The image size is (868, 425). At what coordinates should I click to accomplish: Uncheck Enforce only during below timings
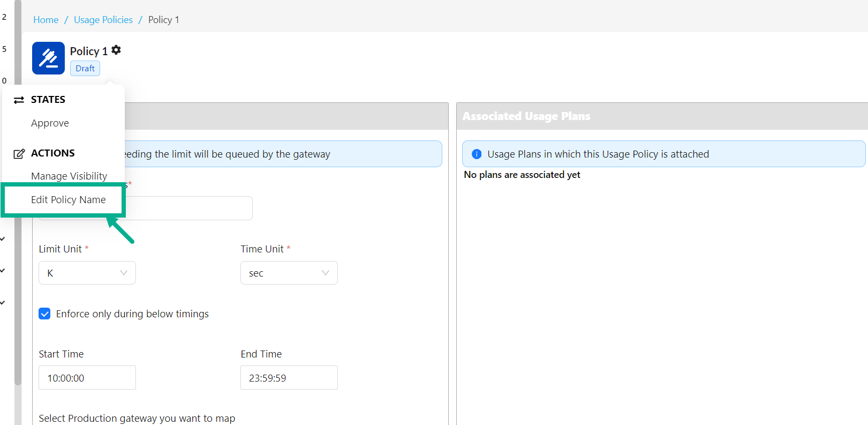[x=45, y=314]
